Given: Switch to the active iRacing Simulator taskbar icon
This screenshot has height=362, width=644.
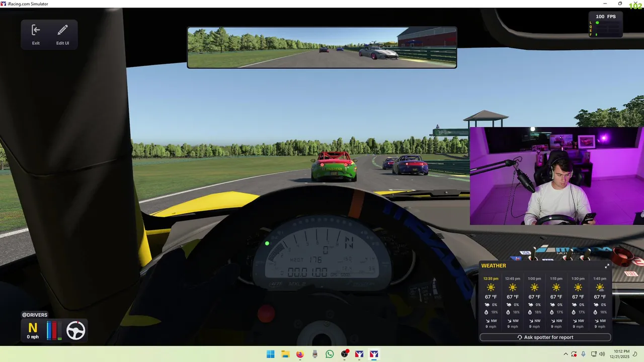Looking at the screenshot, I should (x=374, y=354).
